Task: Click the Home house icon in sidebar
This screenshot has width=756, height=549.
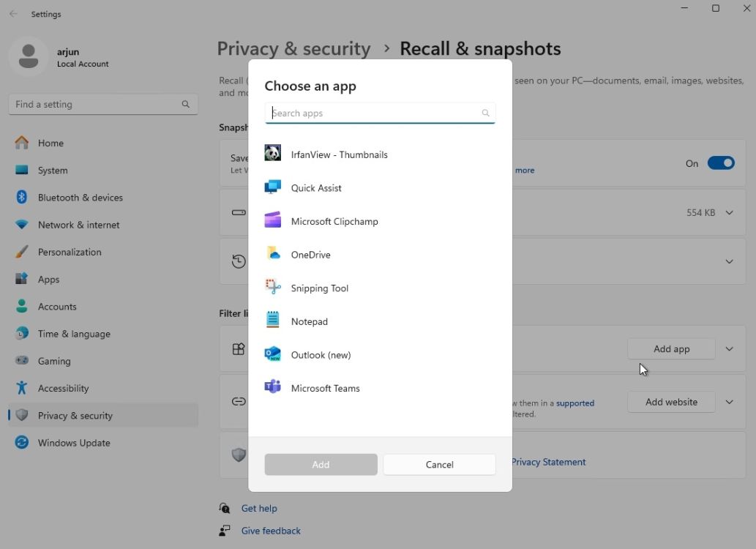Action: tap(22, 142)
